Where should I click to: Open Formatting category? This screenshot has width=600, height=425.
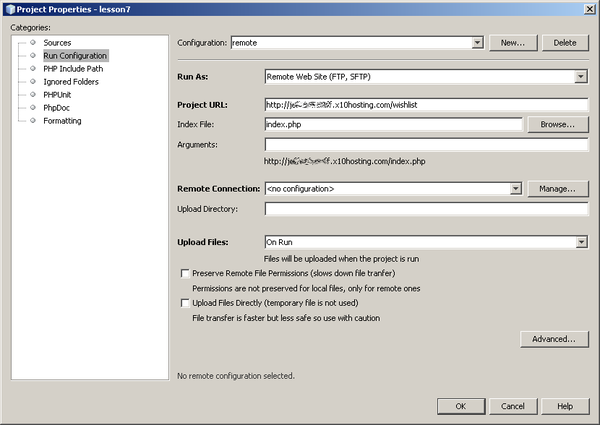coord(62,121)
